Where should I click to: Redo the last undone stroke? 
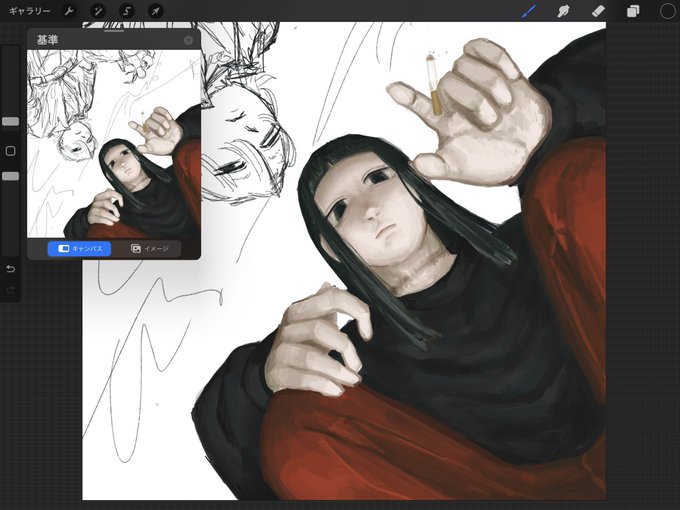(x=10, y=289)
